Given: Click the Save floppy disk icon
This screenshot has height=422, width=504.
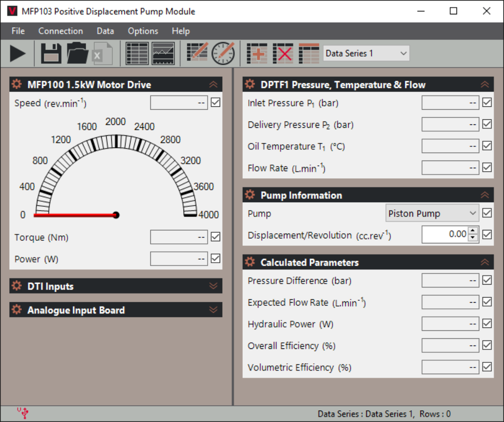Looking at the screenshot, I should click(x=51, y=54).
